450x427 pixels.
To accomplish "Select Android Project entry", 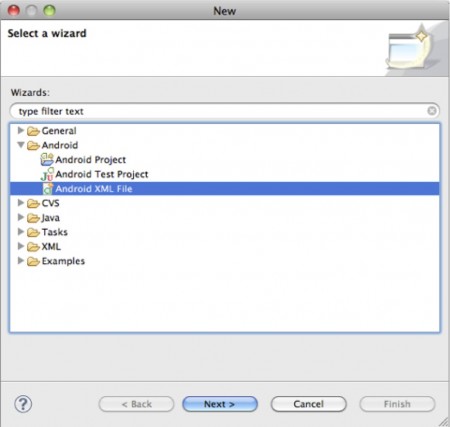I will 90,160.
